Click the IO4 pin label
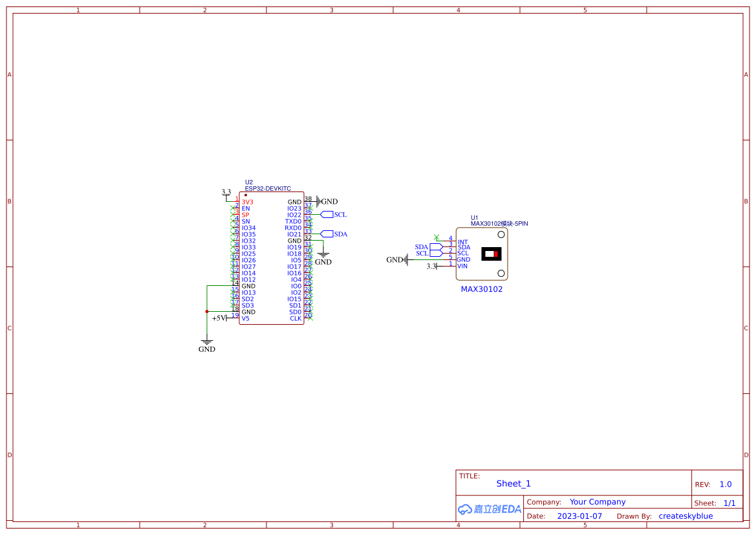This screenshot has width=756, height=535. (296, 280)
